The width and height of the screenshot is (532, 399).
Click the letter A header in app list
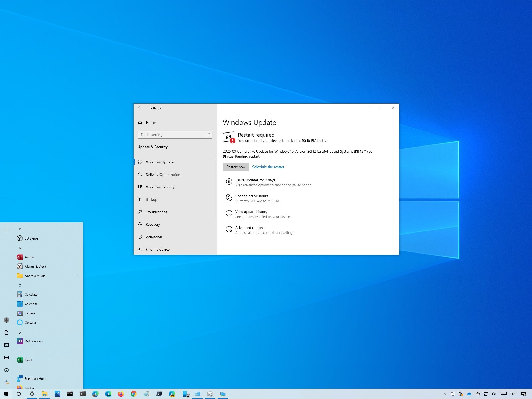point(20,248)
